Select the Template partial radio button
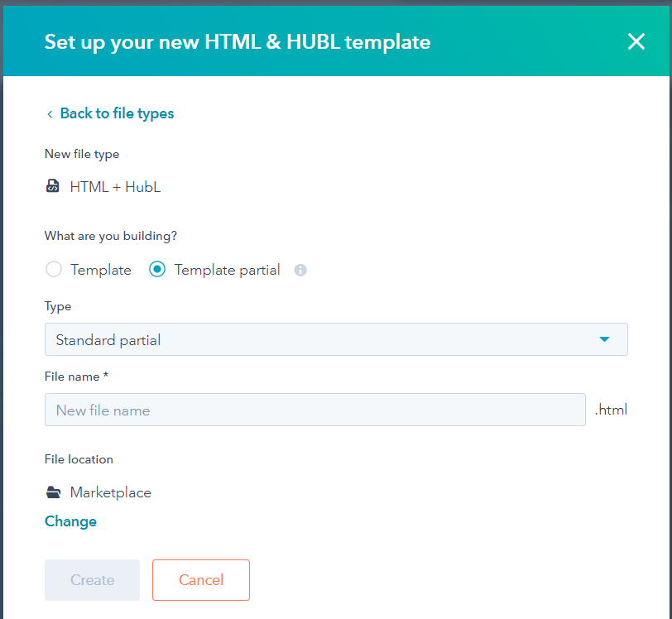The image size is (672, 619). tap(156, 269)
